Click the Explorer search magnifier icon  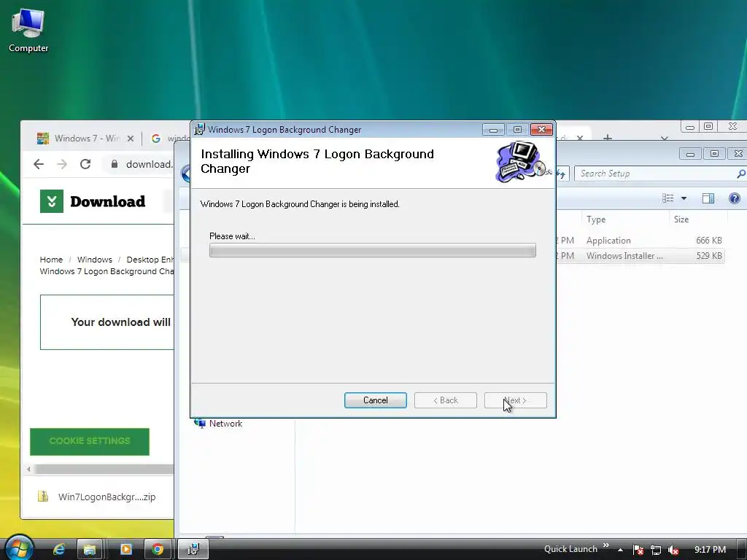tap(741, 174)
